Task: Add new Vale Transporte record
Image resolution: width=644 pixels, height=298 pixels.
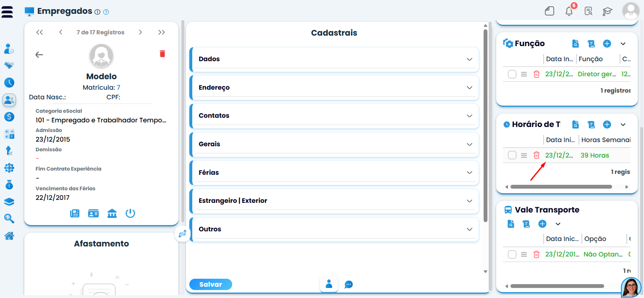Action: (x=542, y=224)
